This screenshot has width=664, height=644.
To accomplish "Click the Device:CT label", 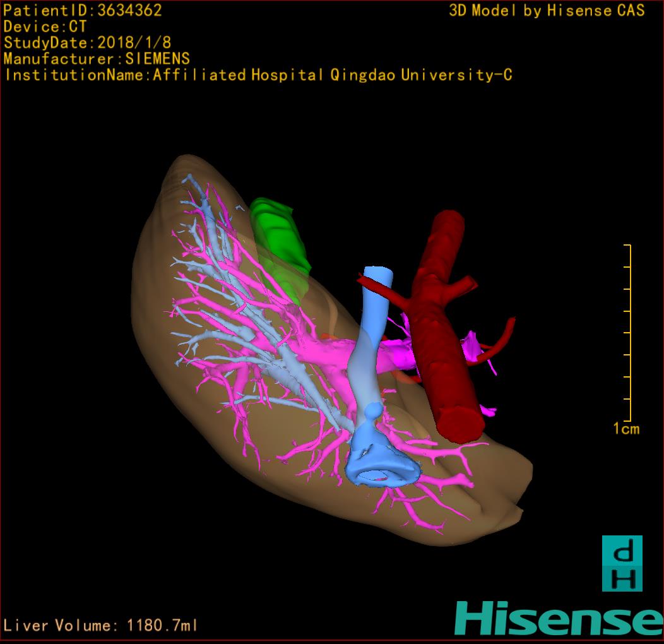I will [45, 27].
